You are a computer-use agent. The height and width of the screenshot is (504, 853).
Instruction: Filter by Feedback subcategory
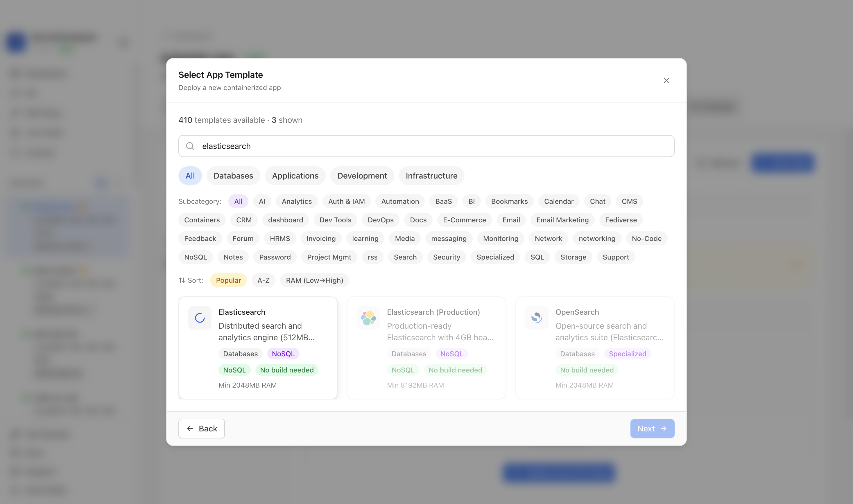point(200,238)
